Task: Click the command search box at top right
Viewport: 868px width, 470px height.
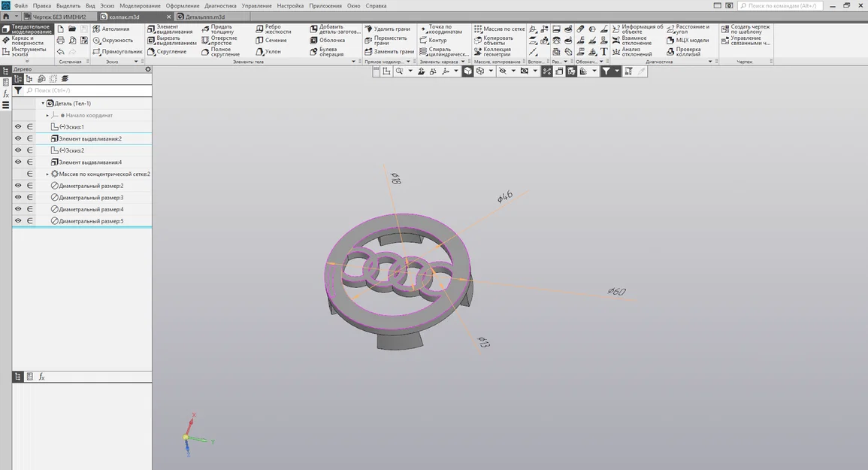Action: [x=780, y=5]
